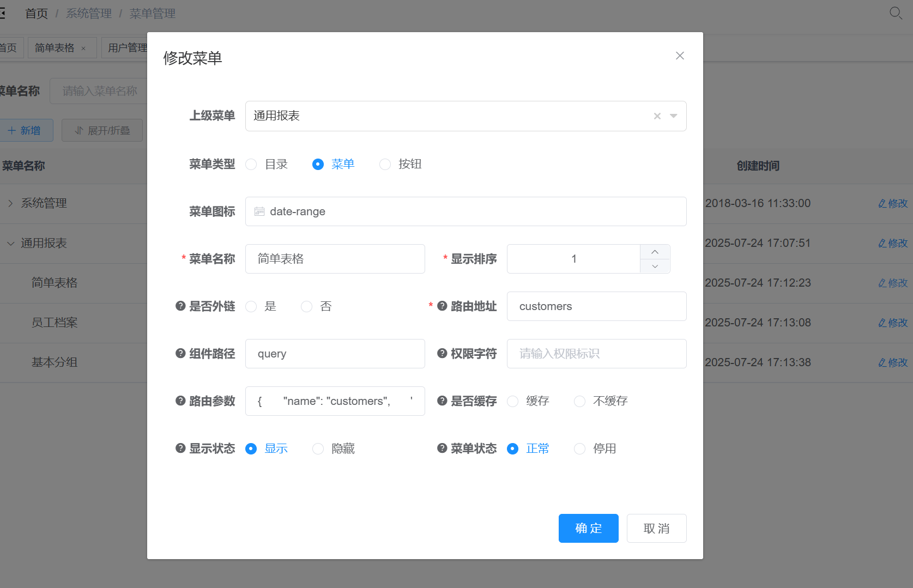The width and height of the screenshot is (913, 588).
Task: Click the 创建时间 column header
Action: (x=758, y=166)
